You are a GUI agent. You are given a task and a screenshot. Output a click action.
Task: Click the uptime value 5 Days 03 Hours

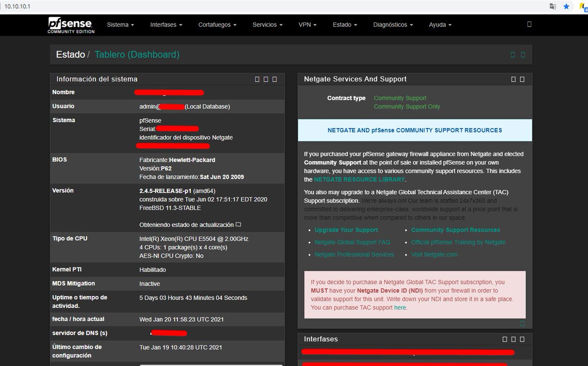193,298
